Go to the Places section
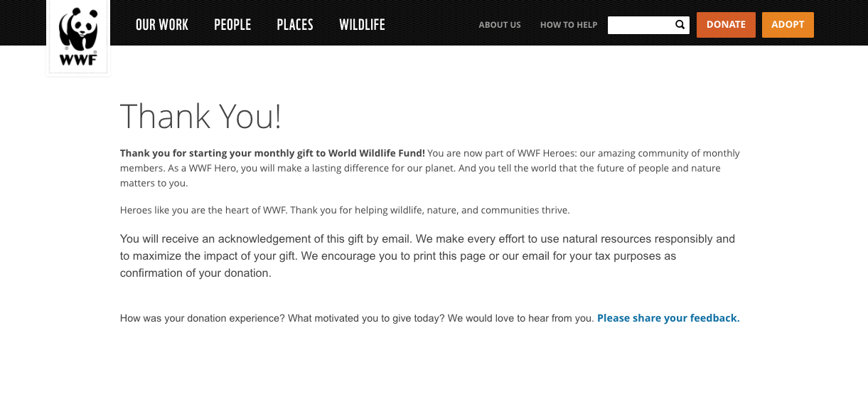 click(295, 25)
